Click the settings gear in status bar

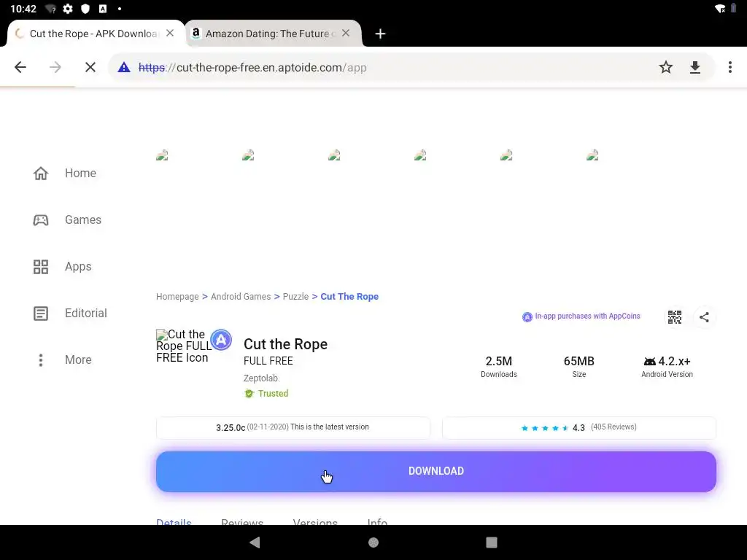point(68,9)
